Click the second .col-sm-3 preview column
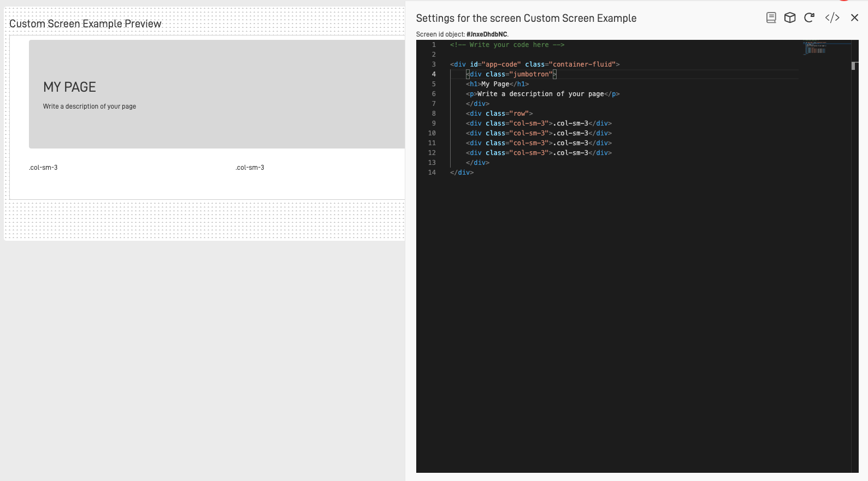The width and height of the screenshot is (868, 481). [x=250, y=168]
